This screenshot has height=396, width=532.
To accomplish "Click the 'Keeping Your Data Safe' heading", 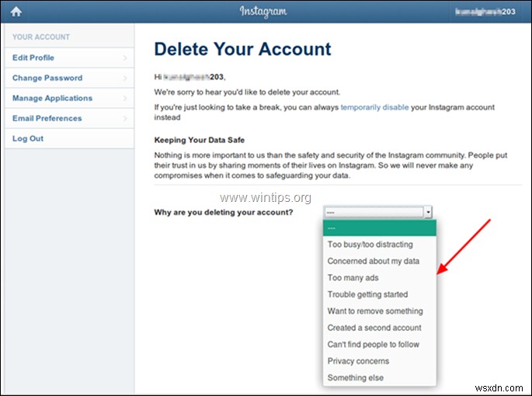I will [x=200, y=140].
